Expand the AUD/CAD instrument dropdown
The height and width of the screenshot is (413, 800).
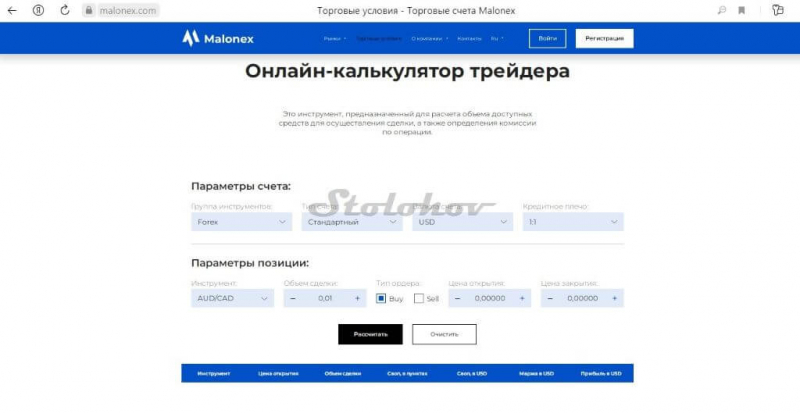pyautogui.click(x=233, y=298)
